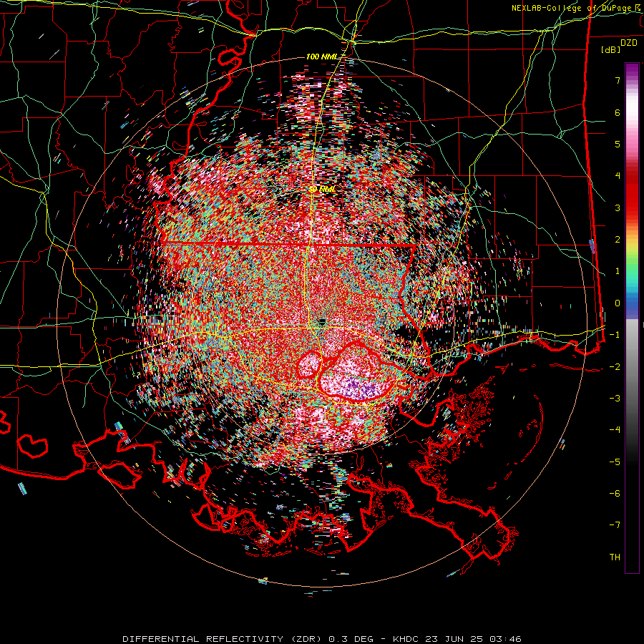The height and width of the screenshot is (644, 644).
Task: Click the Differential Reflectivity caption at the bottom
Action: (322, 639)
